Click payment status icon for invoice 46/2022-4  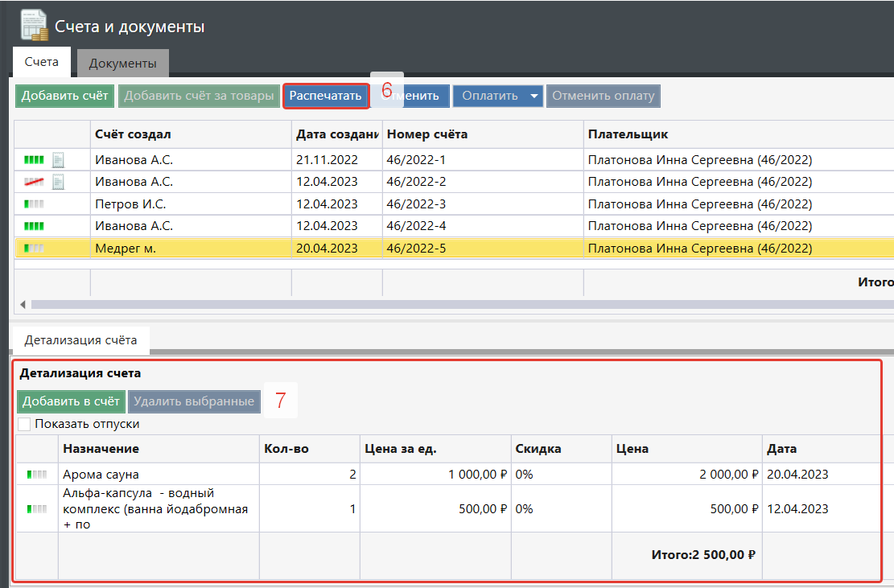(34, 226)
